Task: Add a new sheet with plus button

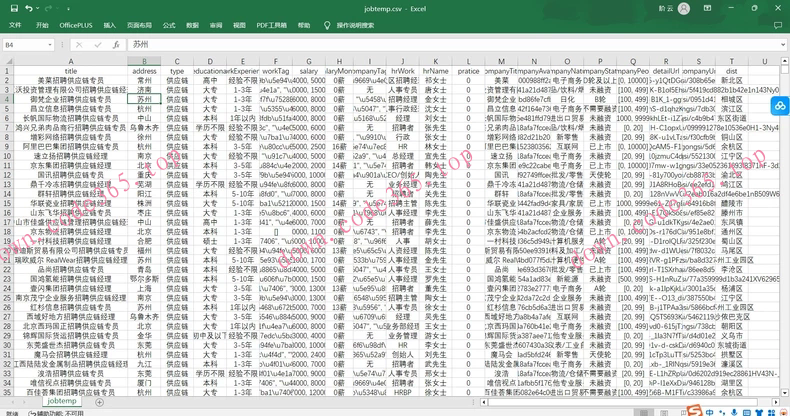Action: [x=99, y=402]
